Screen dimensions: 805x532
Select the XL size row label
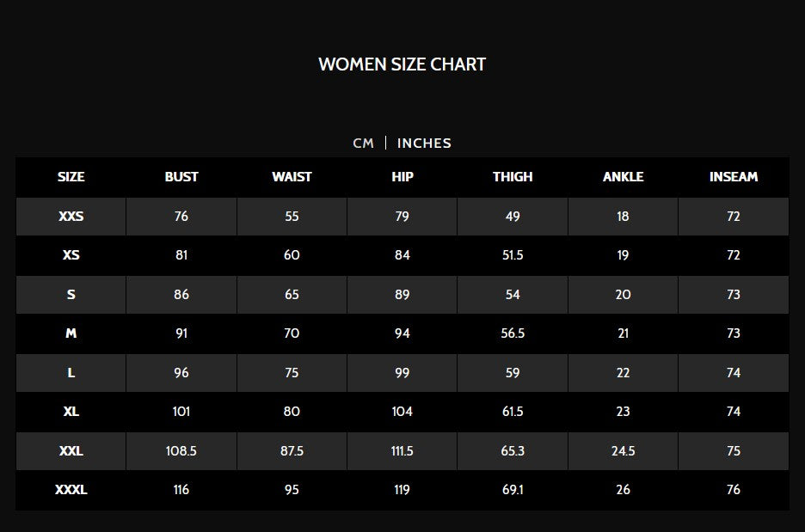point(71,412)
